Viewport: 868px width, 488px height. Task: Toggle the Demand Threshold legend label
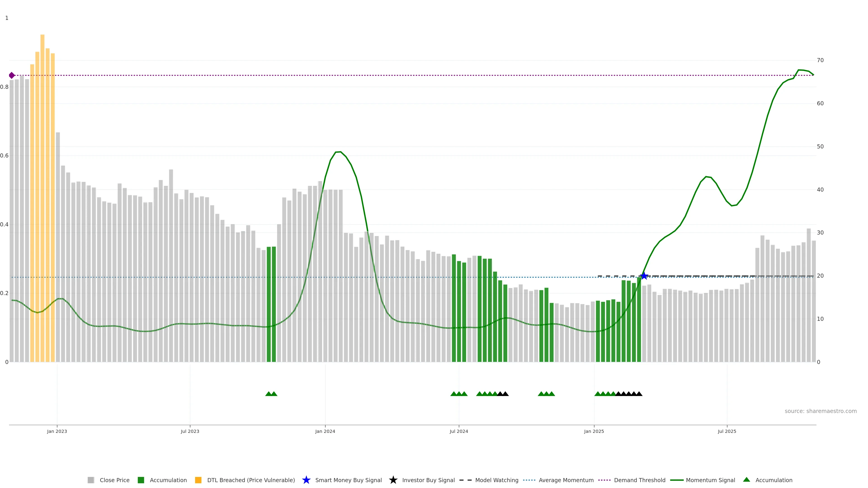(639, 480)
